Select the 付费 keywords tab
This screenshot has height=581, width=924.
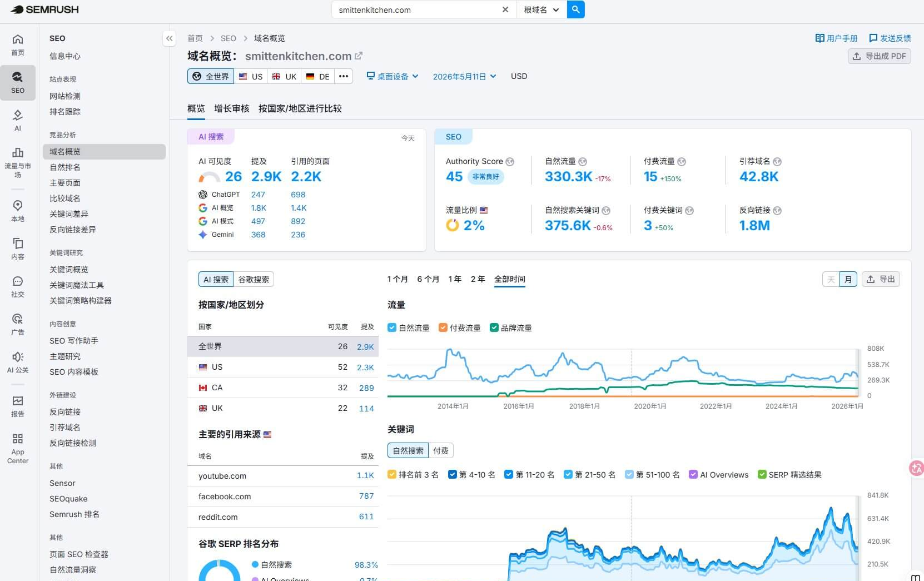[441, 450]
